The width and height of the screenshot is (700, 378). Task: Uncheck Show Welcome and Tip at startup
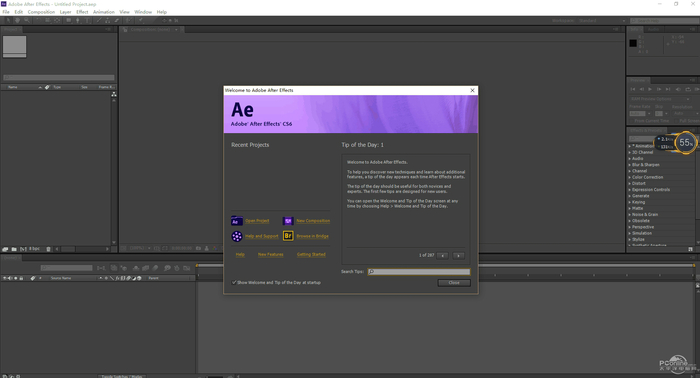click(233, 282)
